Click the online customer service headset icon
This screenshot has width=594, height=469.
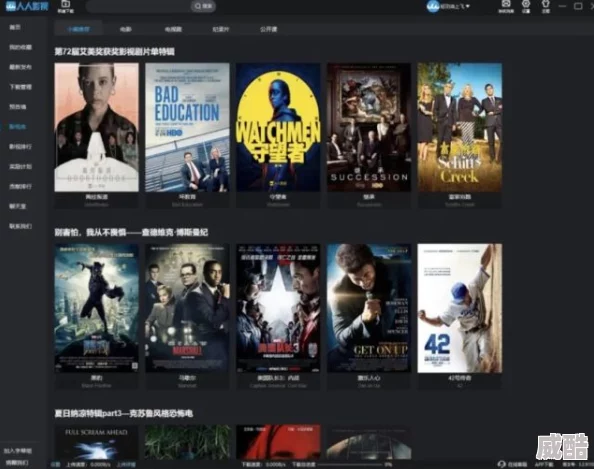point(502,464)
